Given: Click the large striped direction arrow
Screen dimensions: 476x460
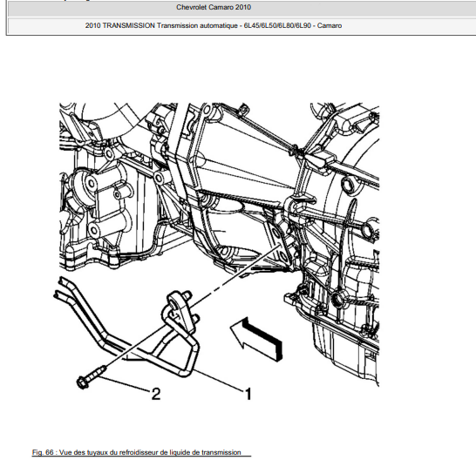Looking at the screenshot, I should click(257, 339).
